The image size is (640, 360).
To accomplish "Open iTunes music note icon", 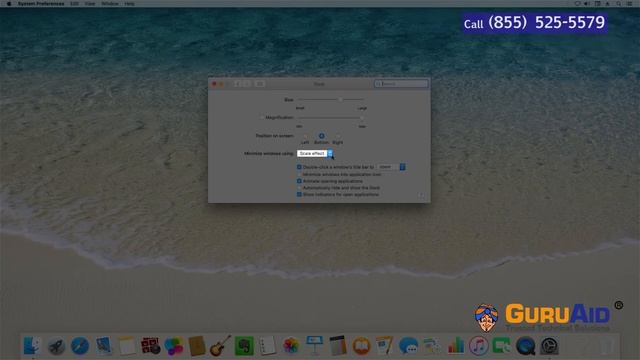I will coord(478,346).
